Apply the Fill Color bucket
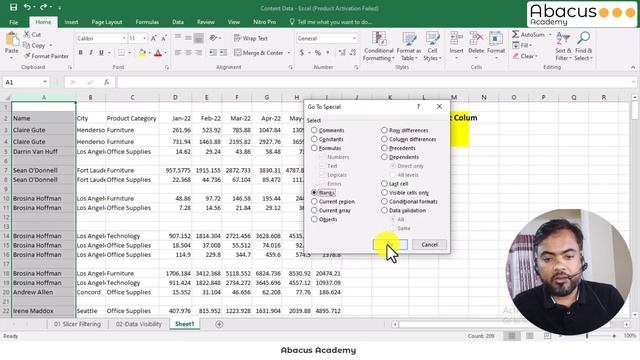640x360 pixels. [142, 53]
